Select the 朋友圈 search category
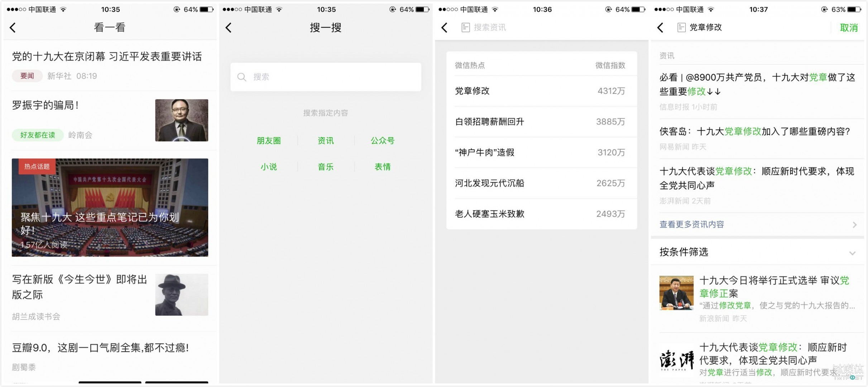This screenshot has height=387, width=868. point(269,140)
